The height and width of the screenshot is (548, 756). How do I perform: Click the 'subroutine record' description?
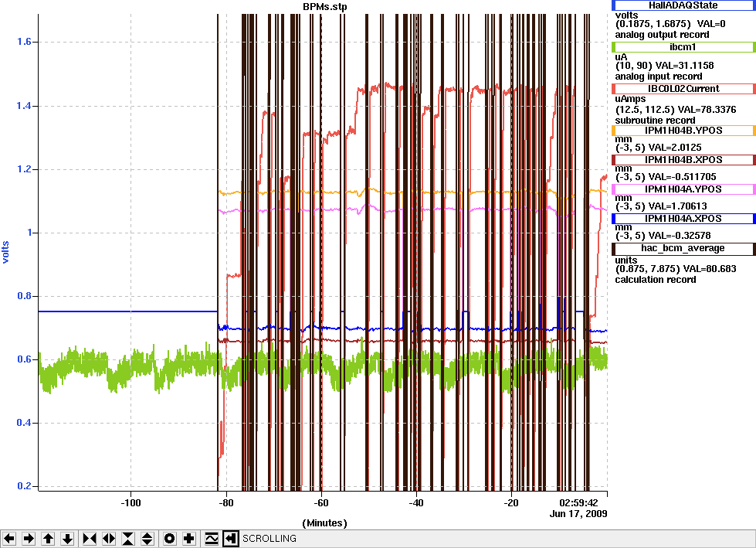[x=656, y=120]
